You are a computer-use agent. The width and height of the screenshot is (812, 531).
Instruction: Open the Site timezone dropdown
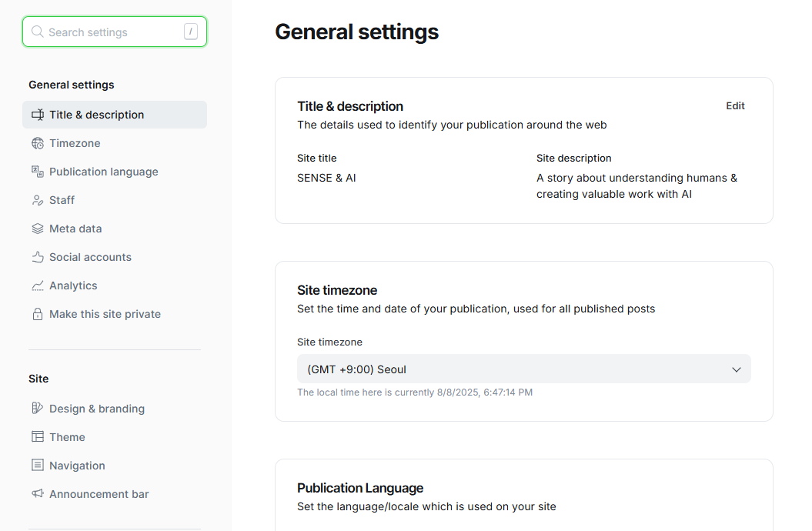(523, 369)
